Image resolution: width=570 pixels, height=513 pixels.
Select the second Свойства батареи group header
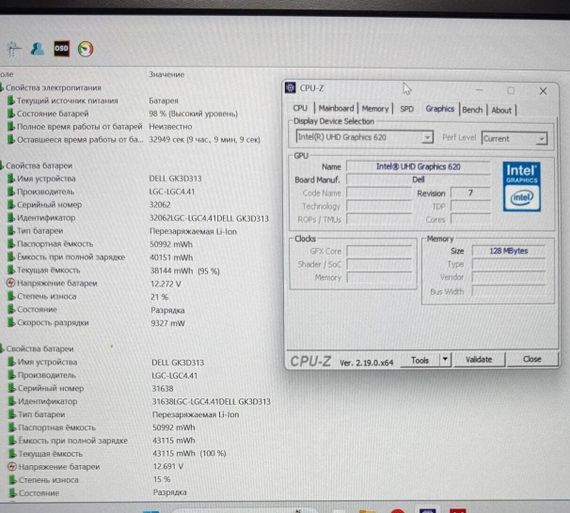click(x=40, y=349)
